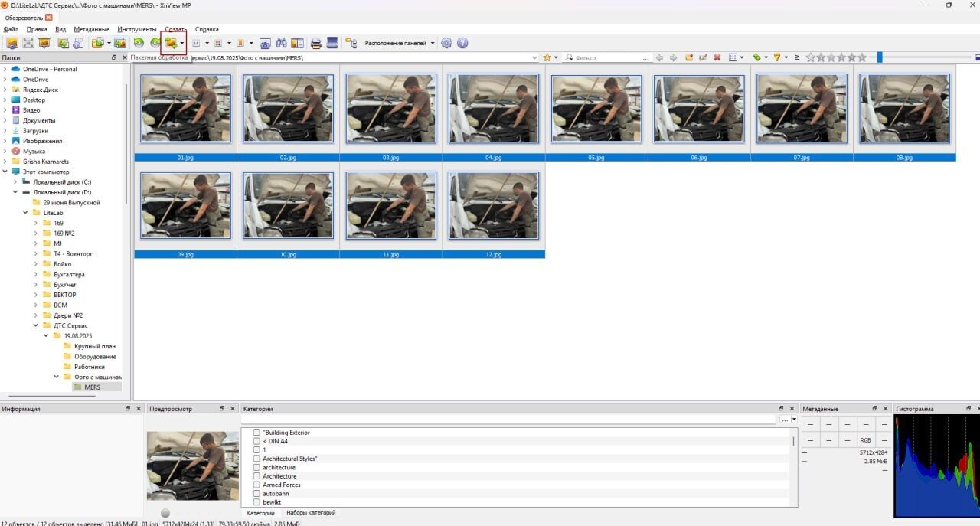The height and width of the screenshot is (526, 980).
Task: Collapse the "LiteLab" folder node
Action: point(25,213)
